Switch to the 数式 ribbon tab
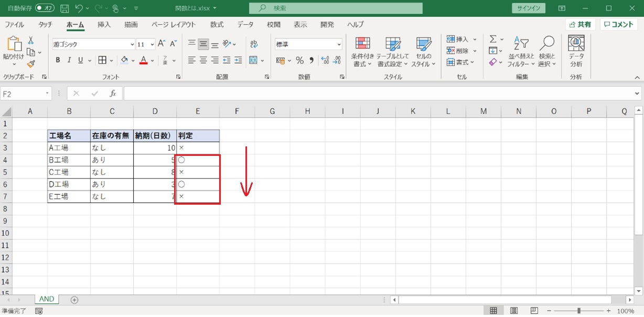Screen dimensions: 644x317 click(217, 25)
